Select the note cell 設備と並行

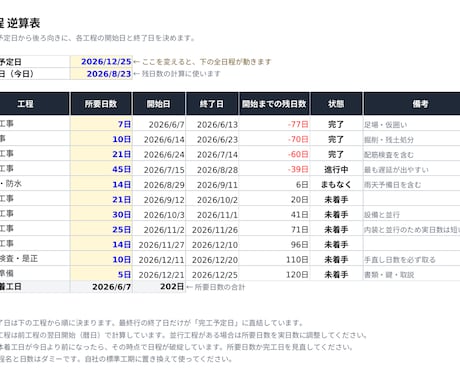click(412, 214)
